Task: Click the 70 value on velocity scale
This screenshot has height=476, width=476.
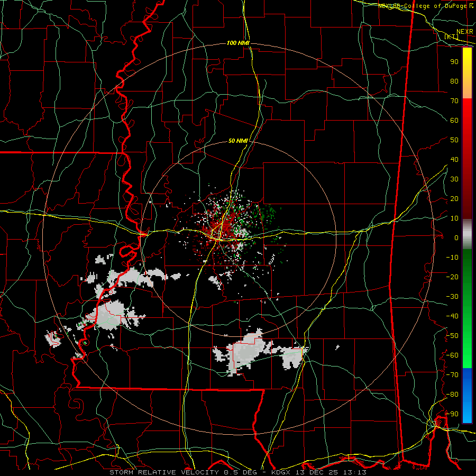Action: (x=454, y=101)
